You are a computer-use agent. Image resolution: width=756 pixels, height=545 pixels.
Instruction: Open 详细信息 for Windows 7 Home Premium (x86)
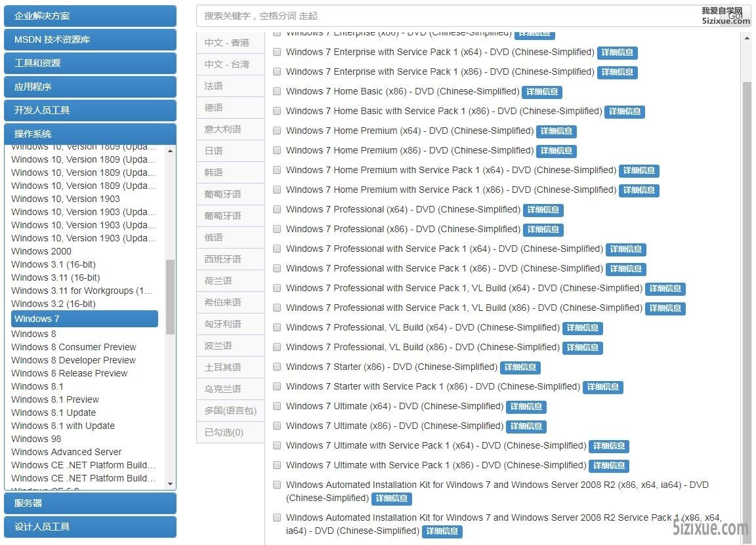[556, 151]
